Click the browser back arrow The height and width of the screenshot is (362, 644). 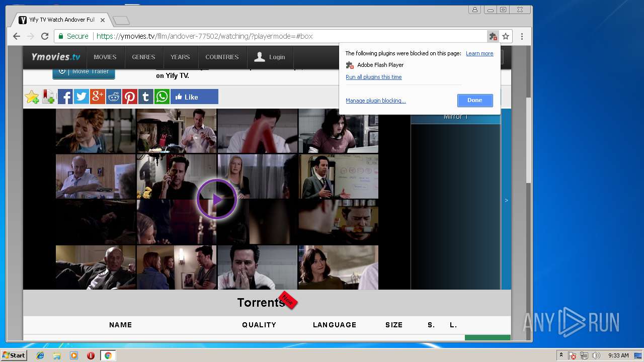(17, 36)
